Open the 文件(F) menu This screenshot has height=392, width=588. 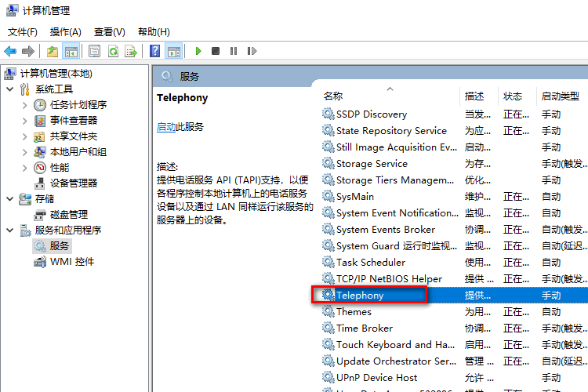click(23, 32)
